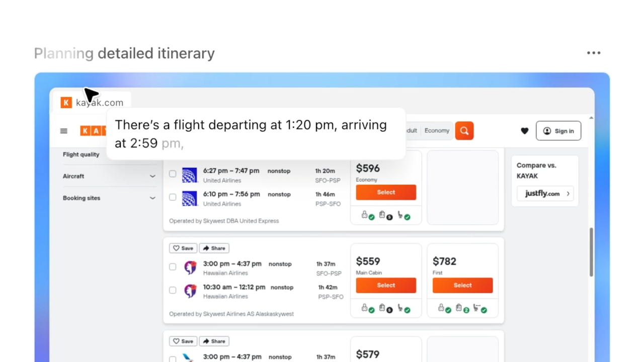Viewport: 644px width, 362px height.
Task: Check the 10:30 am Hawaiian return checkbox
Action: coord(173,290)
